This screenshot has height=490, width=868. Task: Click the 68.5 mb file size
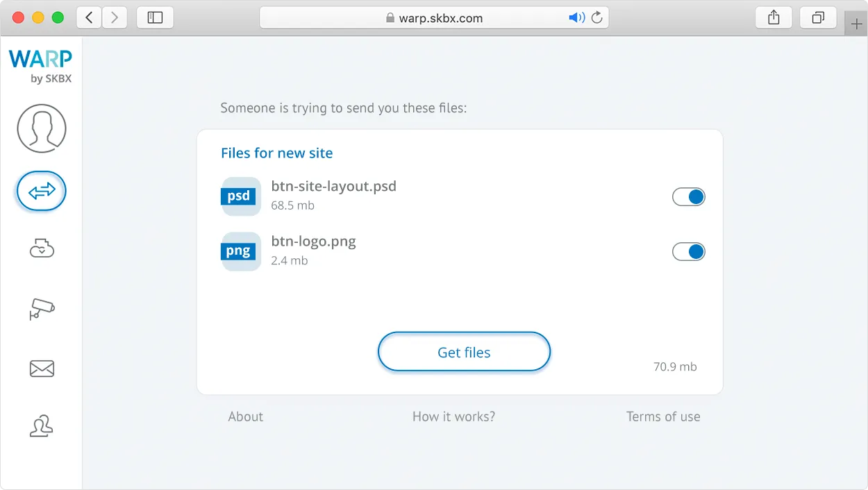(x=292, y=205)
